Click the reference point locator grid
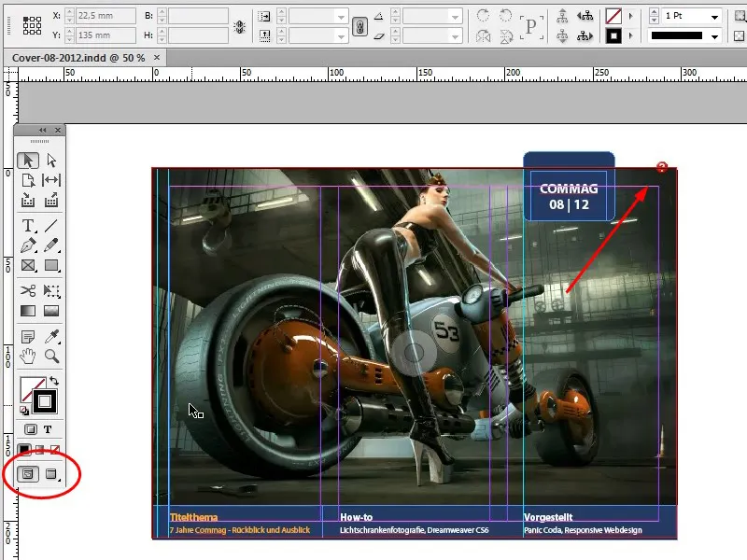Viewport: 747px width, 560px height. coord(32,25)
